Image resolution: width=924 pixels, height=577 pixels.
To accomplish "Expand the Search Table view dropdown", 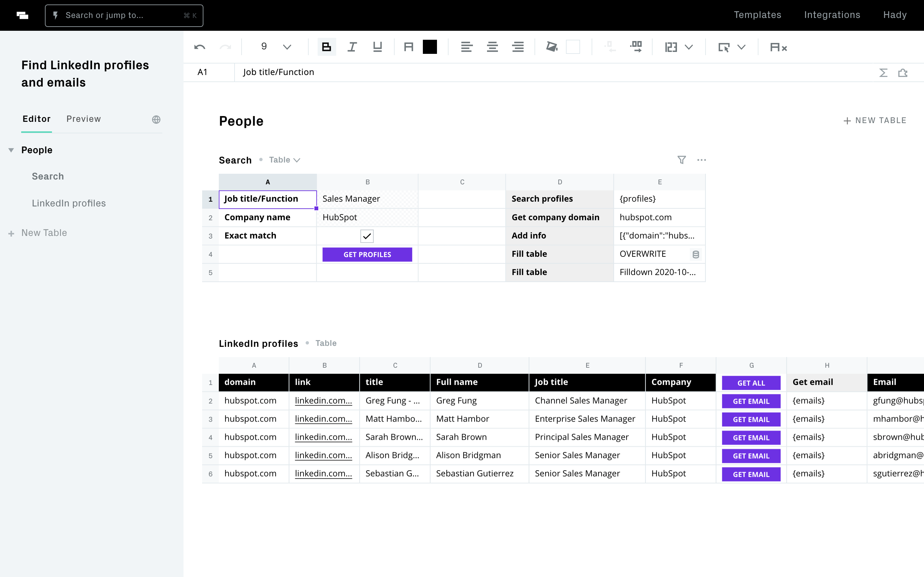I will pos(285,160).
